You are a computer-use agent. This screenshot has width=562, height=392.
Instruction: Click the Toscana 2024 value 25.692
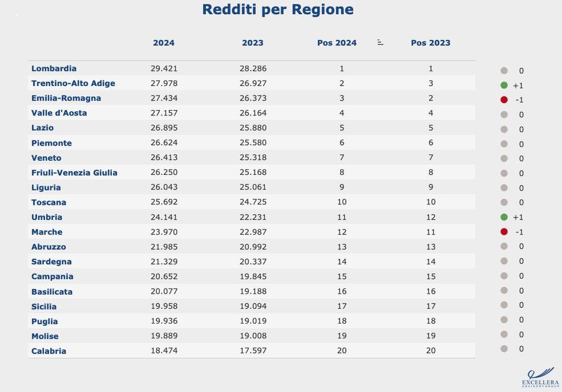164,202
